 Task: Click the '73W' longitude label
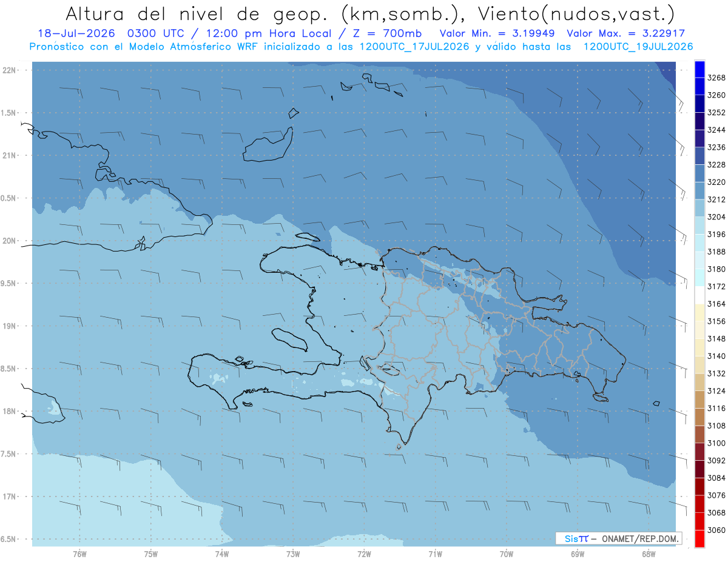[x=293, y=554]
